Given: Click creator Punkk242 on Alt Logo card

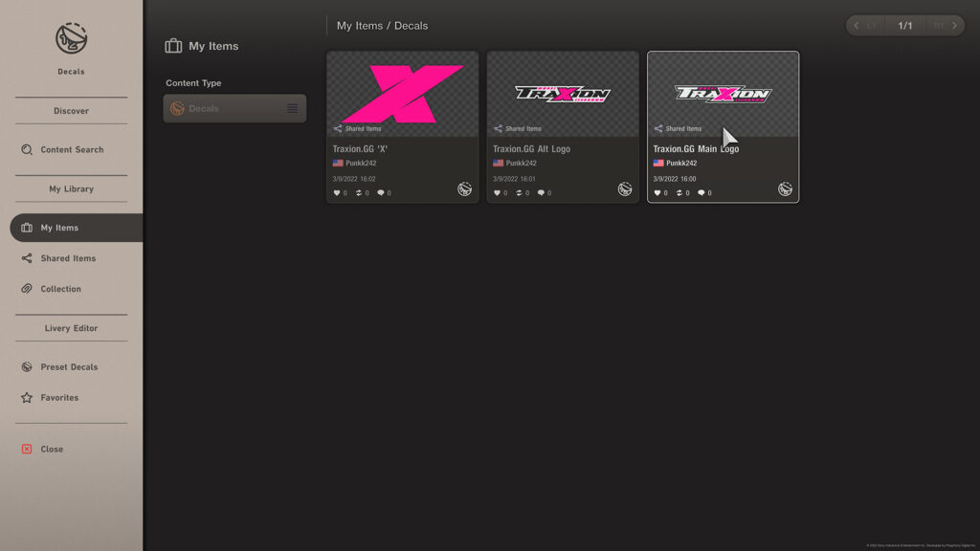Looking at the screenshot, I should pyautogui.click(x=515, y=164).
